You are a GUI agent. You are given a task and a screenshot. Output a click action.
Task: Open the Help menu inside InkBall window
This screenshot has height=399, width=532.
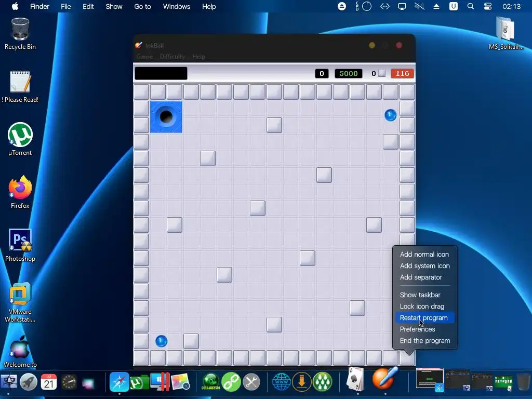198,57
